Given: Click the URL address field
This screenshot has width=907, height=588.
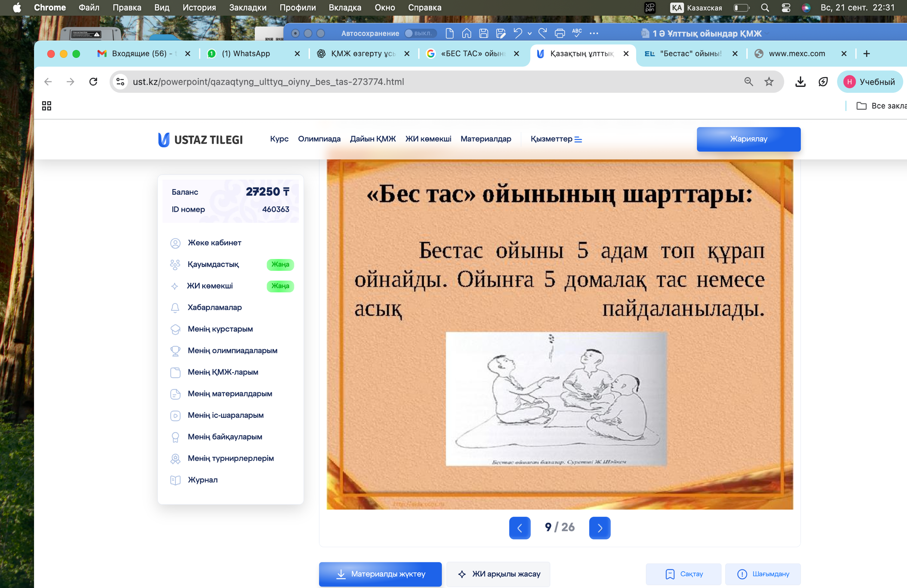Looking at the screenshot, I should [419, 82].
